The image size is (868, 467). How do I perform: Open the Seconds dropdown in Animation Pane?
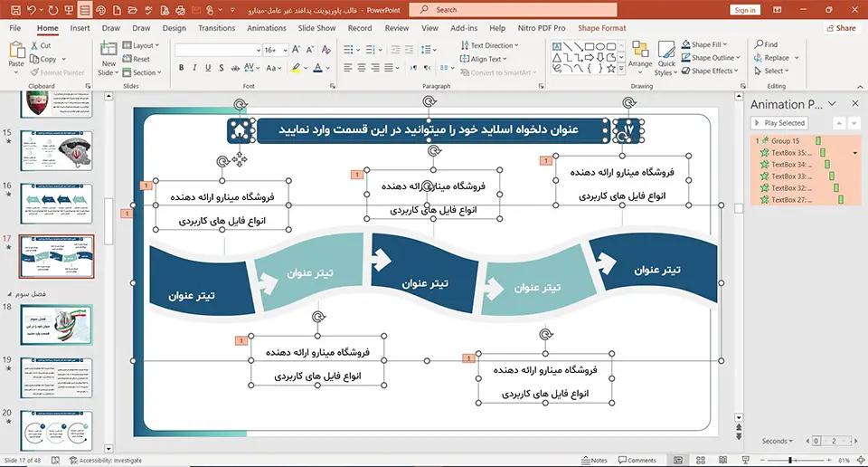(x=778, y=441)
